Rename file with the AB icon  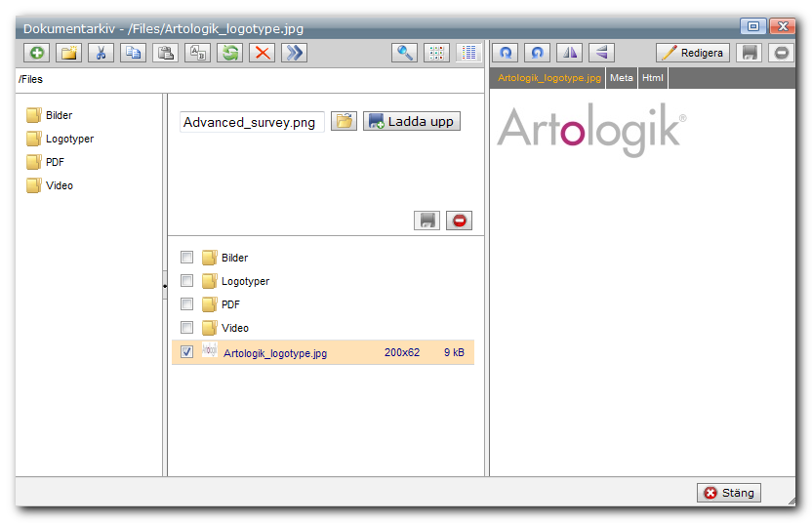coord(198,53)
